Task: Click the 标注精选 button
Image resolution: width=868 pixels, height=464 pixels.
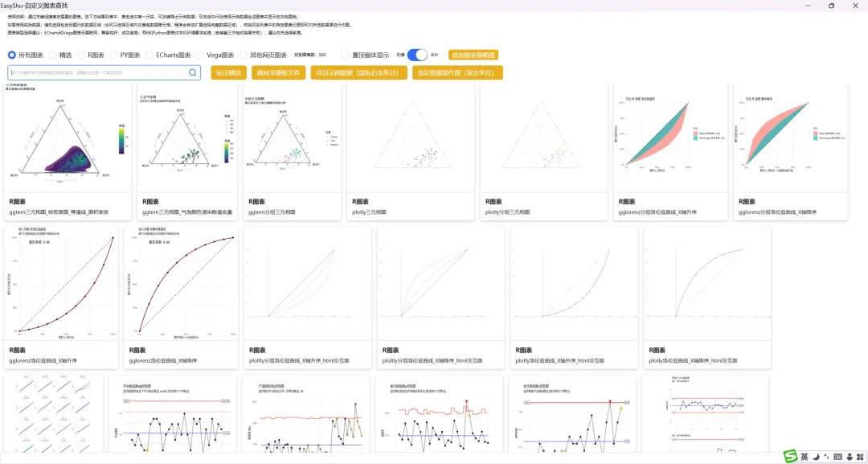Action: (228, 72)
